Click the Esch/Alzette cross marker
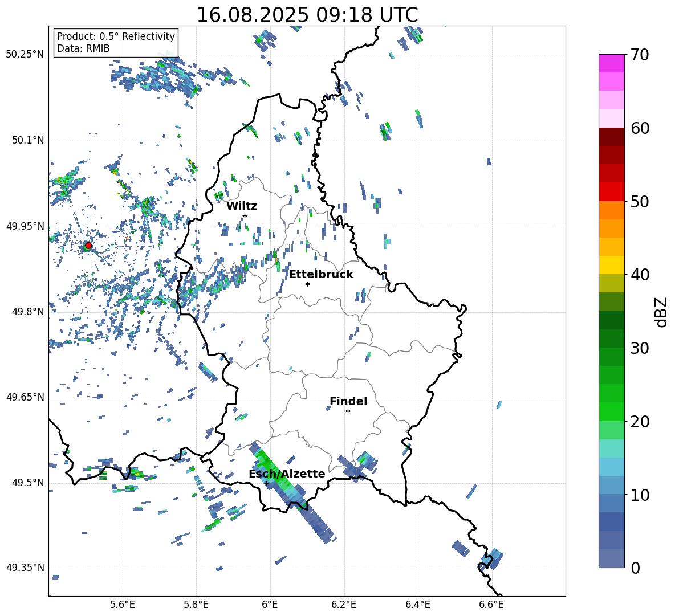 [266, 483]
